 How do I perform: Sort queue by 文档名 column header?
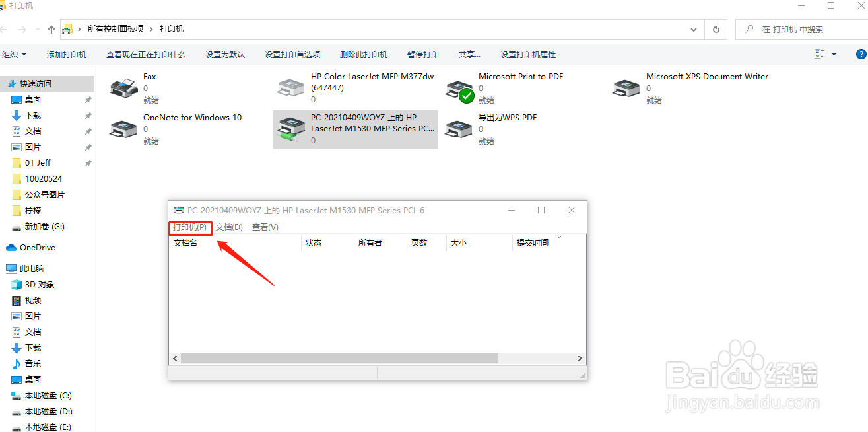(x=235, y=242)
